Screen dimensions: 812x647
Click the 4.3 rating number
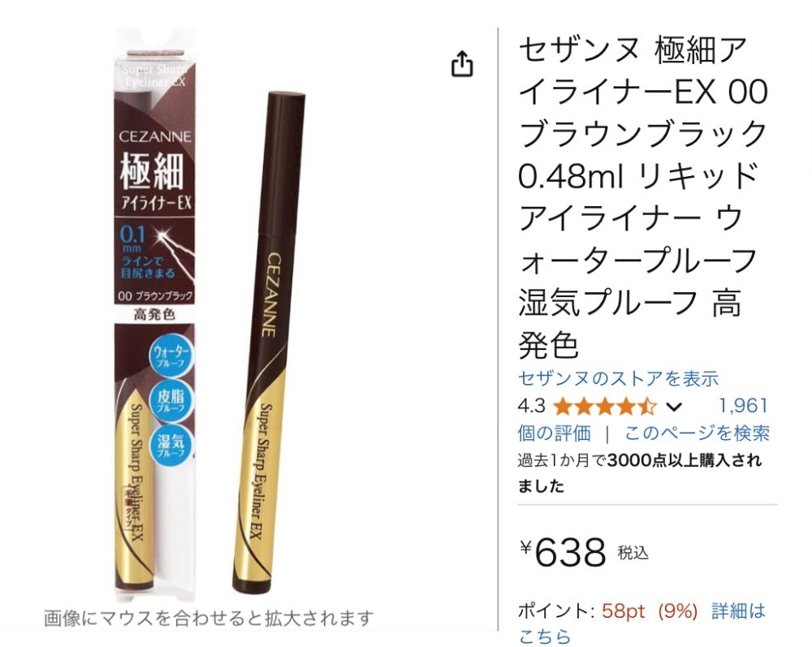(x=531, y=407)
